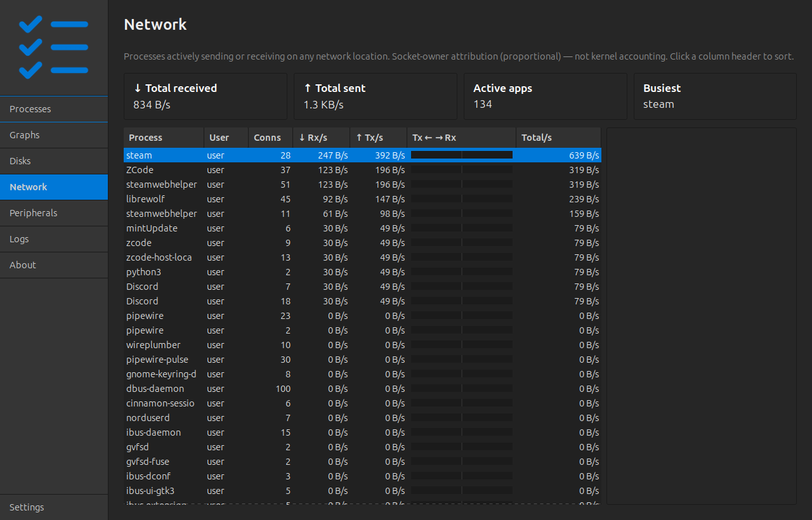Go to the Peripherals section
The width and height of the screenshot is (812, 520).
[54, 213]
